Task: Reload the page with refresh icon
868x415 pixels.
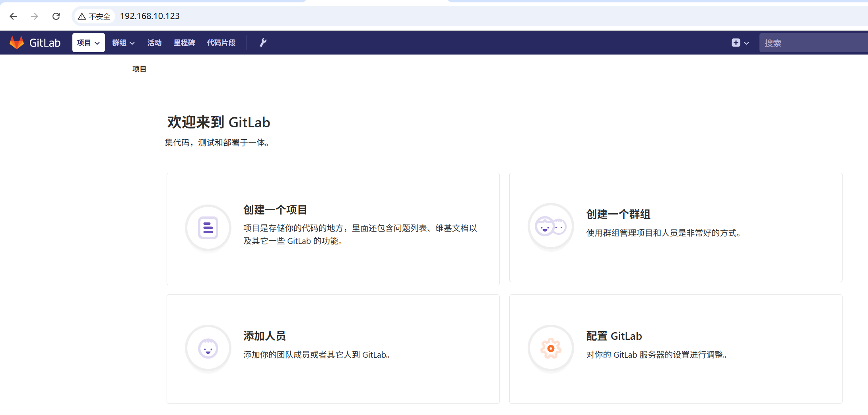Action: click(x=56, y=16)
